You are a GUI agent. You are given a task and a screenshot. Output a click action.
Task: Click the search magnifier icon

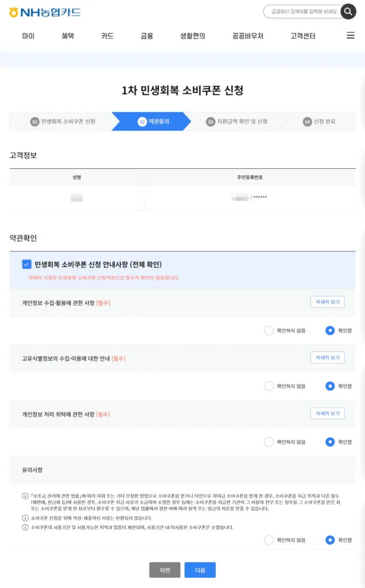(x=348, y=11)
